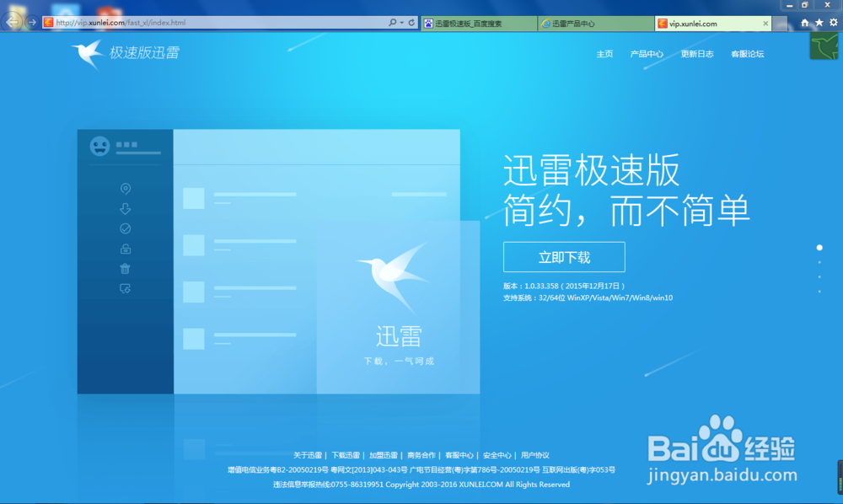Image resolution: width=843 pixels, height=504 pixels.
Task: Open 安全中心 footer link
Action: coord(497,455)
